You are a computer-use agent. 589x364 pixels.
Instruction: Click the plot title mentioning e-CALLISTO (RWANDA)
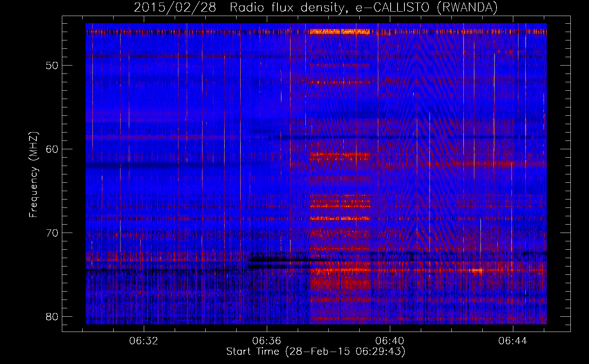pyautogui.click(x=316, y=7)
